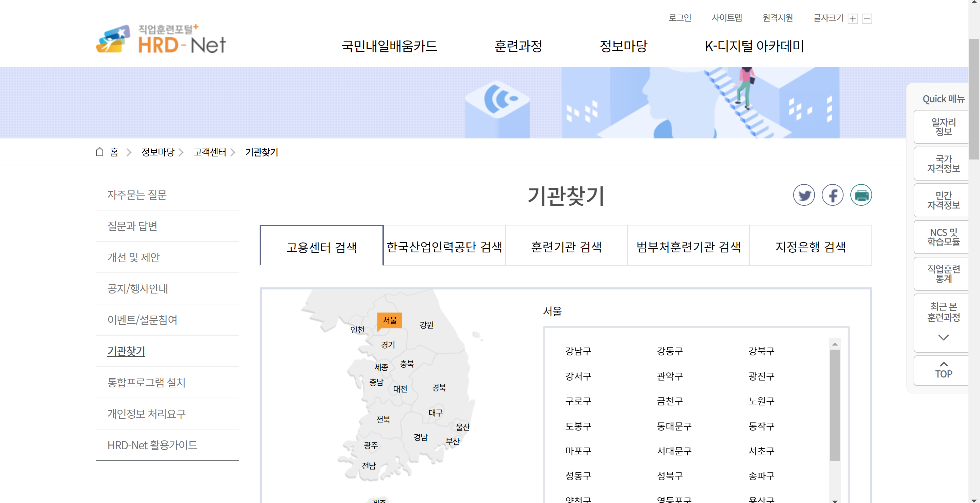Click district list scroll-down arrow
Screen dimensions: 980x503
coord(835,500)
